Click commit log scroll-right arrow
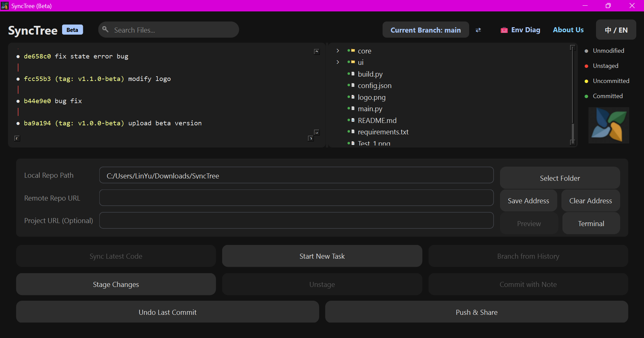The image size is (644, 338). click(311, 138)
